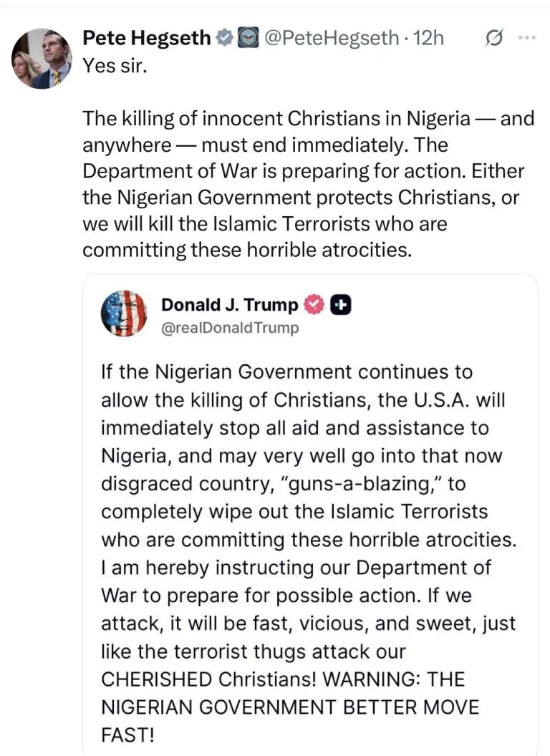Open the @realDonaldTrump handle link
The height and width of the screenshot is (756, 550).
(x=230, y=328)
